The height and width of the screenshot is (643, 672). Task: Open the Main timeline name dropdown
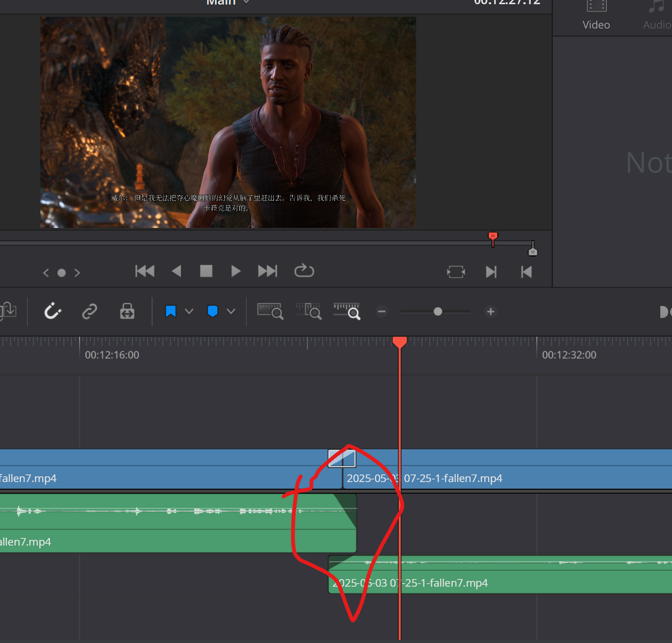(246, 2)
